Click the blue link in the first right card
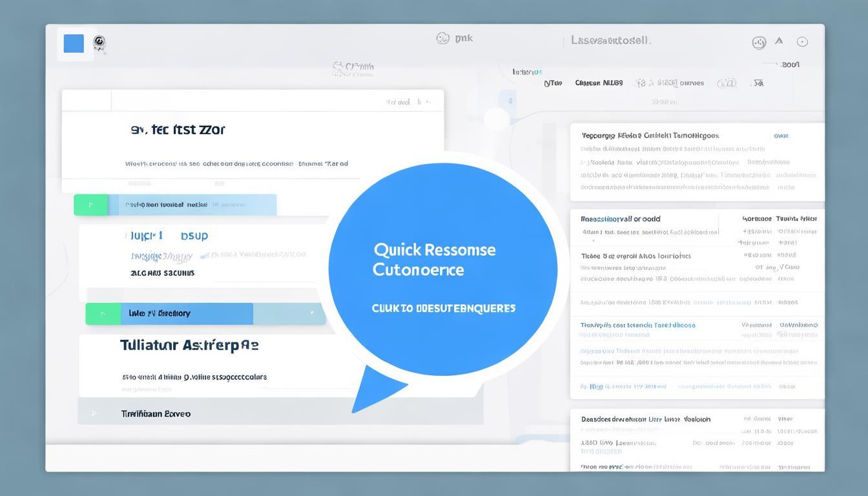Screen dimensions: 868x496 tap(781, 136)
